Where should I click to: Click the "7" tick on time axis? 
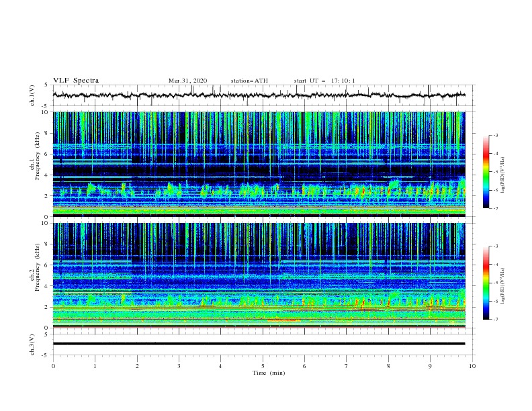click(x=347, y=366)
